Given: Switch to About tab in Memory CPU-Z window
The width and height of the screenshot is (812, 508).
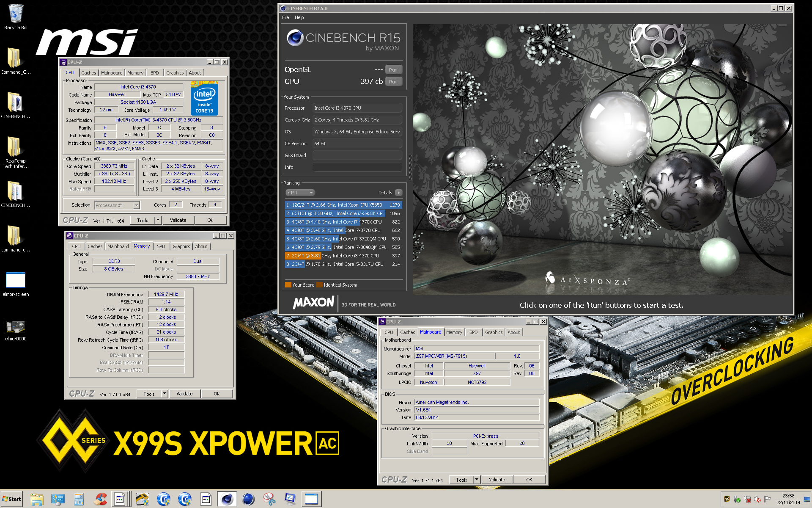Looking at the screenshot, I should (201, 246).
